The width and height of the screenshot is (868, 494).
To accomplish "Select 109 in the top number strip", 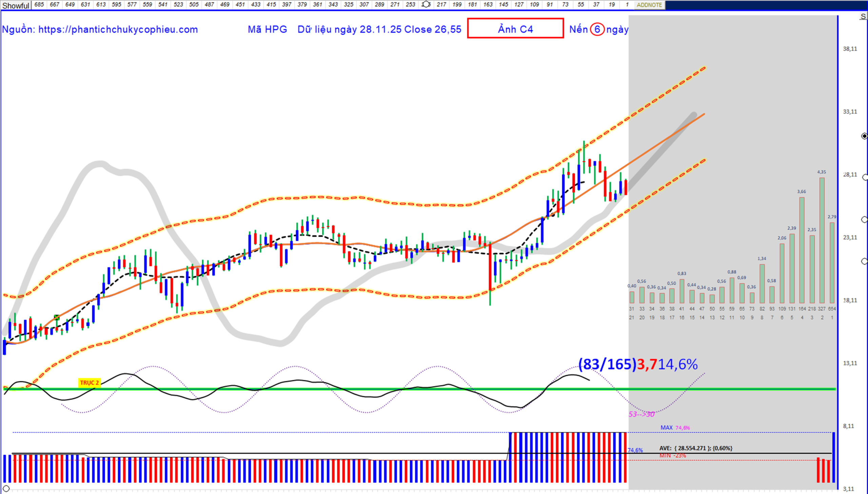I will [534, 4].
